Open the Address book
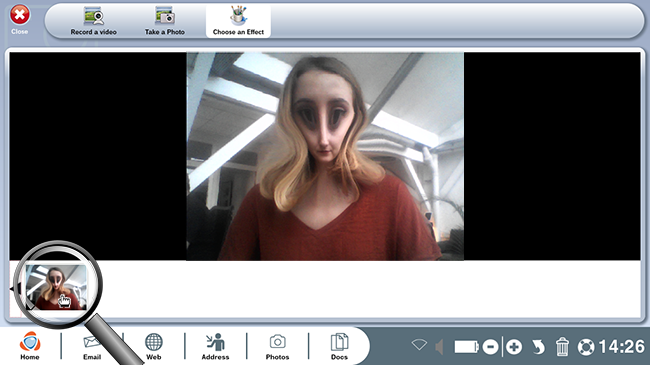The height and width of the screenshot is (365, 650). coord(215,346)
